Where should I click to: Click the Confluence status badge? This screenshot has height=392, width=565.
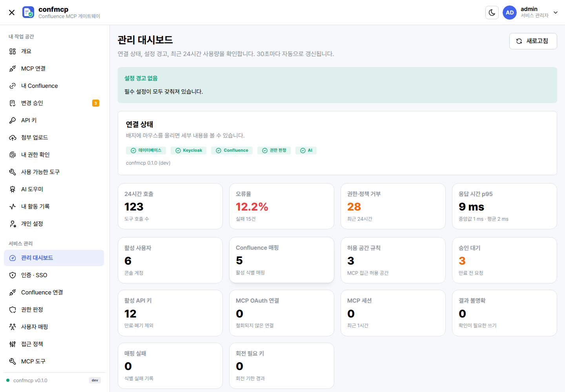232,151
